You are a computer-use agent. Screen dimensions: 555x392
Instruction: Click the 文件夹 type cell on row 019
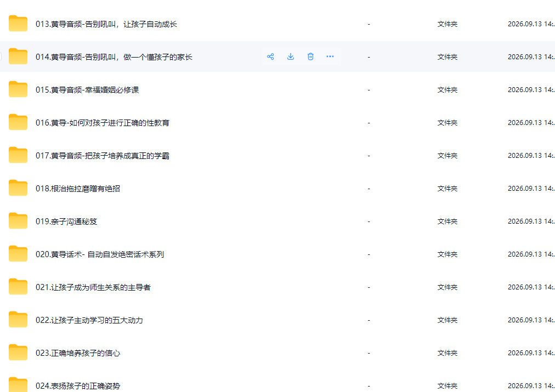(448, 221)
